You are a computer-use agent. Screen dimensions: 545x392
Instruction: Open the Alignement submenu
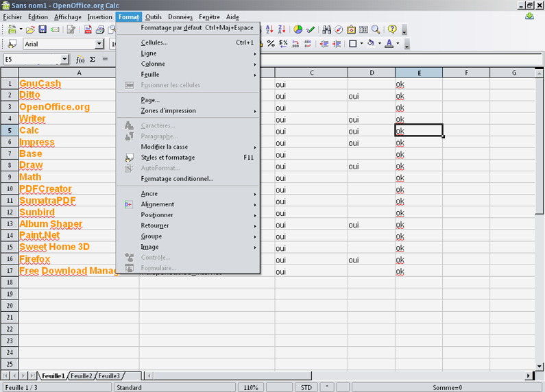[x=188, y=204]
